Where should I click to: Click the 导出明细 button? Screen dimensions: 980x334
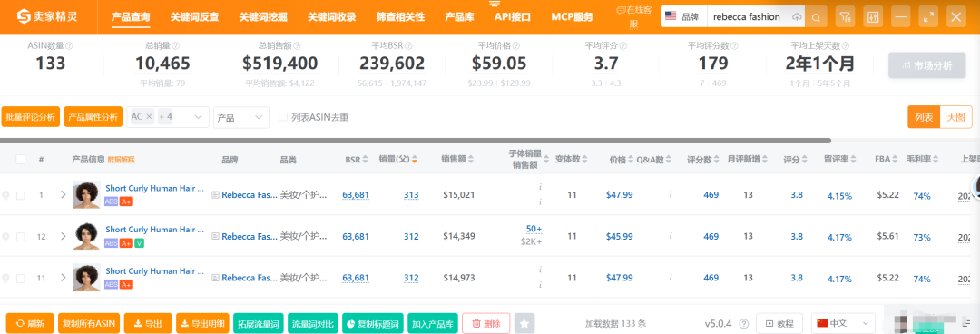[x=202, y=323]
